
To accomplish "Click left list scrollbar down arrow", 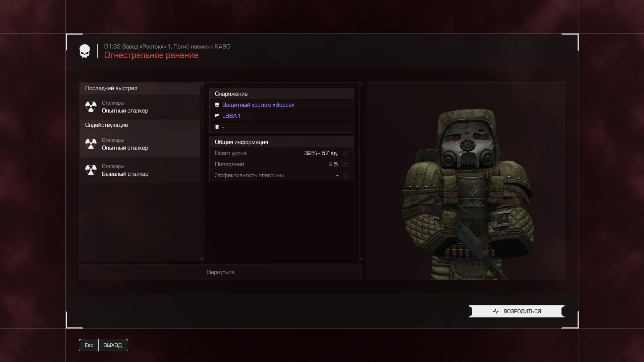I will 202,259.
